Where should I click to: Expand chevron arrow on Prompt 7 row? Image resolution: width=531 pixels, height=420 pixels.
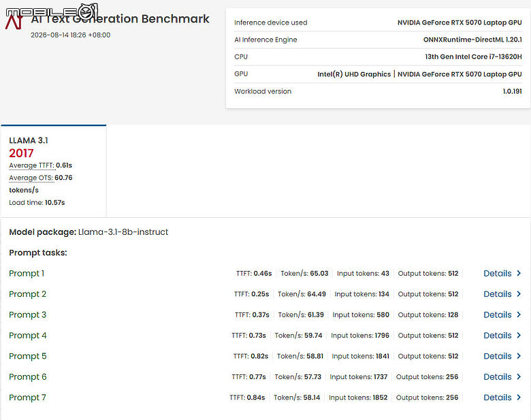(519, 397)
